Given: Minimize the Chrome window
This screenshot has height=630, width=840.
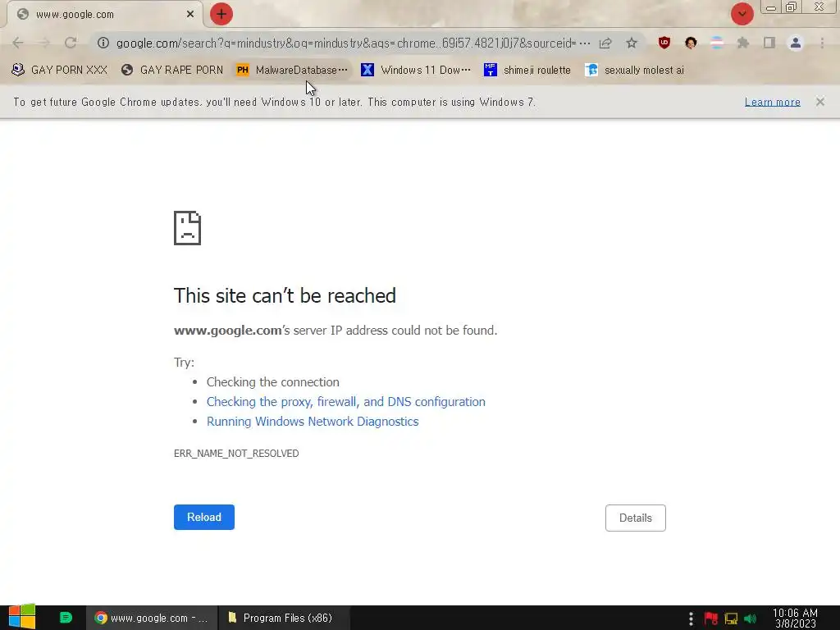Looking at the screenshot, I should [771, 8].
